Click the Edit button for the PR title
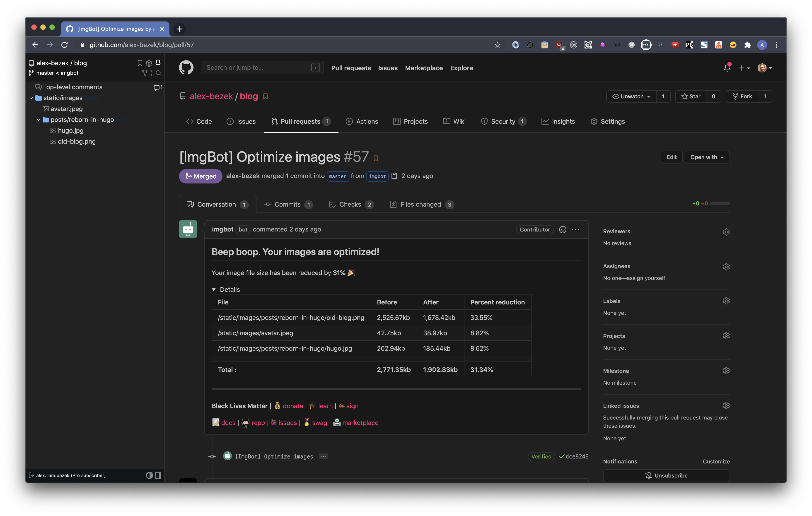The image size is (812, 516). point(671,157)
